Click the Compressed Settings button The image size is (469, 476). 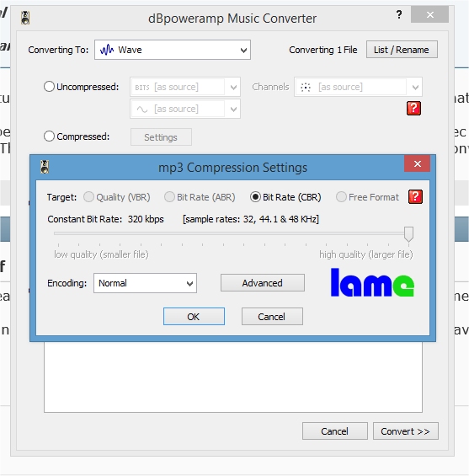pos(161,137)
